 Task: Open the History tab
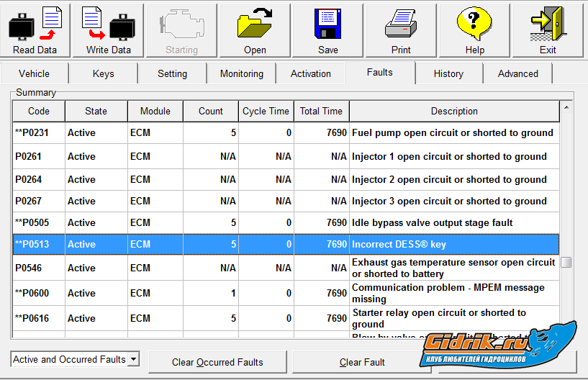(448, 73)
